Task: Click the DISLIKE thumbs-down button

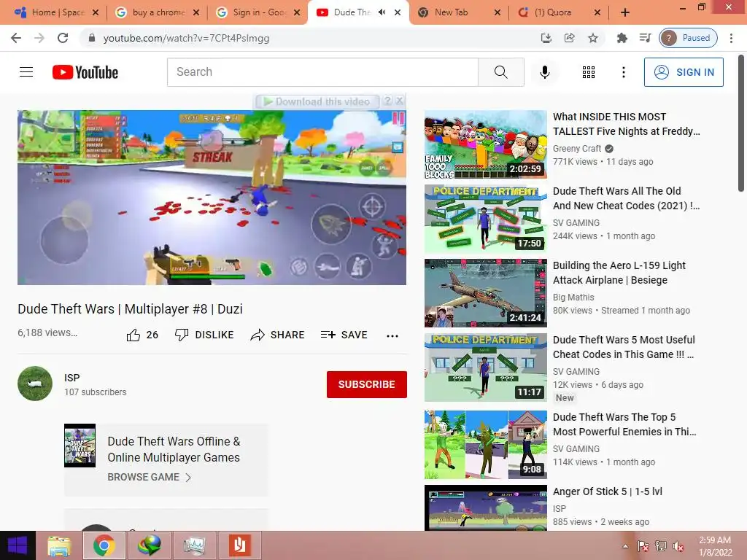Action: click(x=204, y=335)
